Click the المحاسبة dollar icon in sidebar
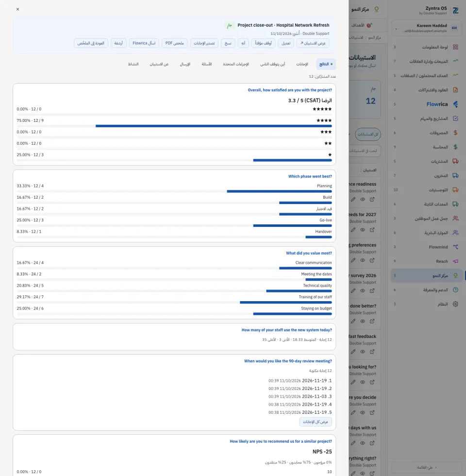466x476 pixels. click(455, 147)
